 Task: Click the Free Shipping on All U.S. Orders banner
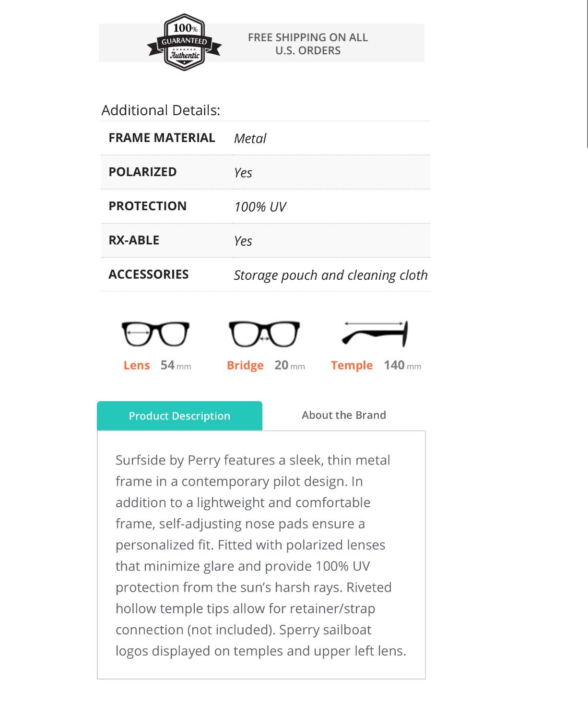(x=261, y=43)
